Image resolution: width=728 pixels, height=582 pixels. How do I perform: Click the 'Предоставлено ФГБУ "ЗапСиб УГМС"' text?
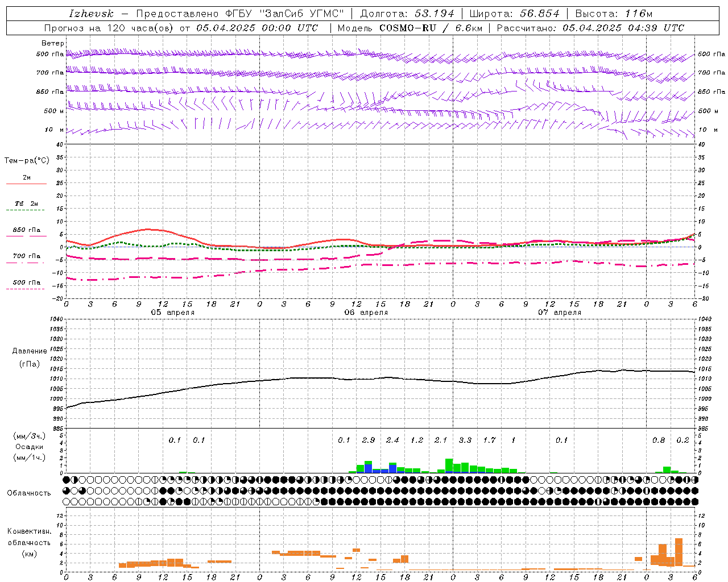241,14
